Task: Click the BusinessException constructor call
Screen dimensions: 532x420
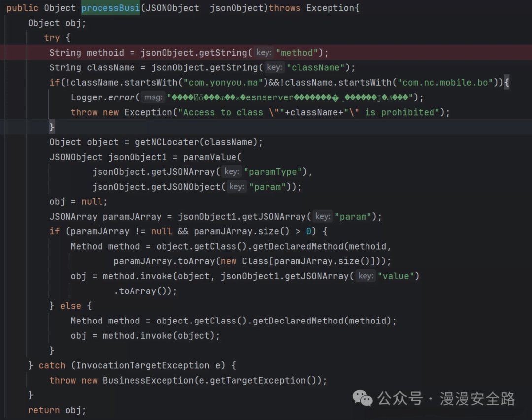Action: click(x=215, y=381)
